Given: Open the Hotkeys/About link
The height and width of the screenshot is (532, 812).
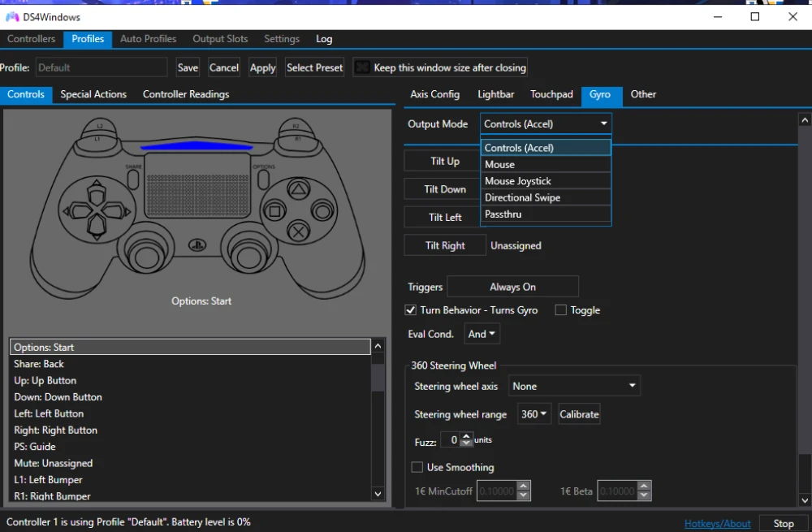Looking at the screenshot, I should click(717, 523).
